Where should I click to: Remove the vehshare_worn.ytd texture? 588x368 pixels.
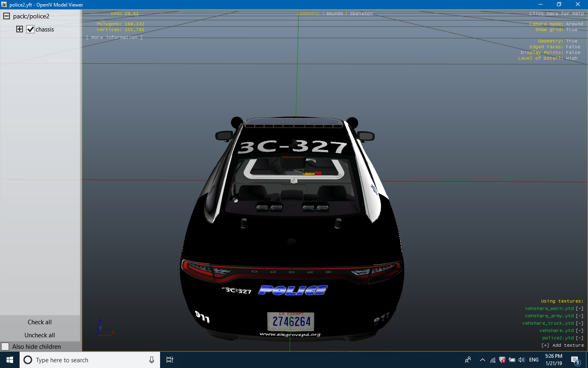pos(579,309)
